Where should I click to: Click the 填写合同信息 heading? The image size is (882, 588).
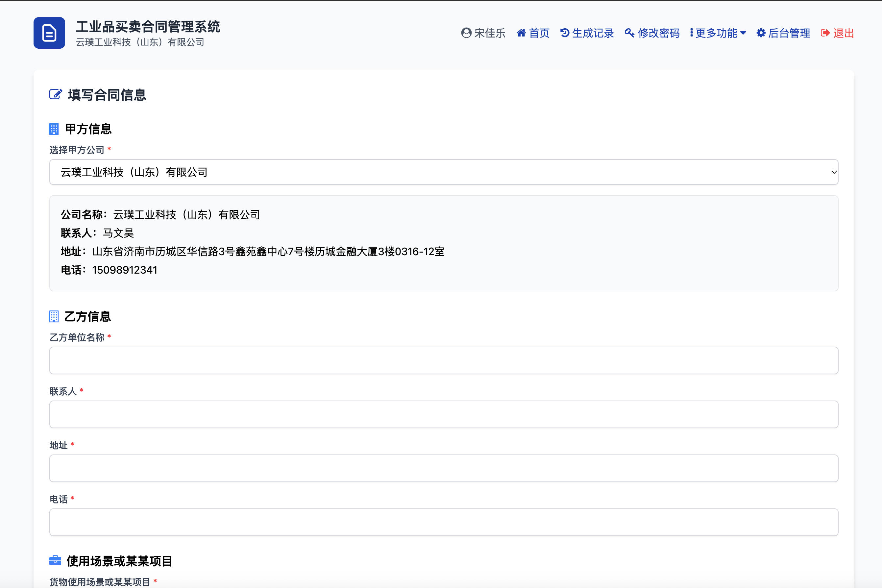click(x=107, y=94)
